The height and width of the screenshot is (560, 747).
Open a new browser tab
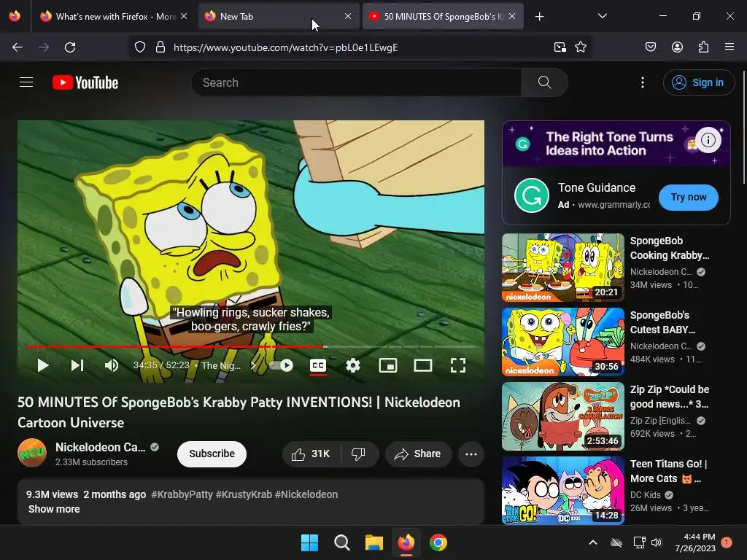pyautogui.click(x=539, y=17)
